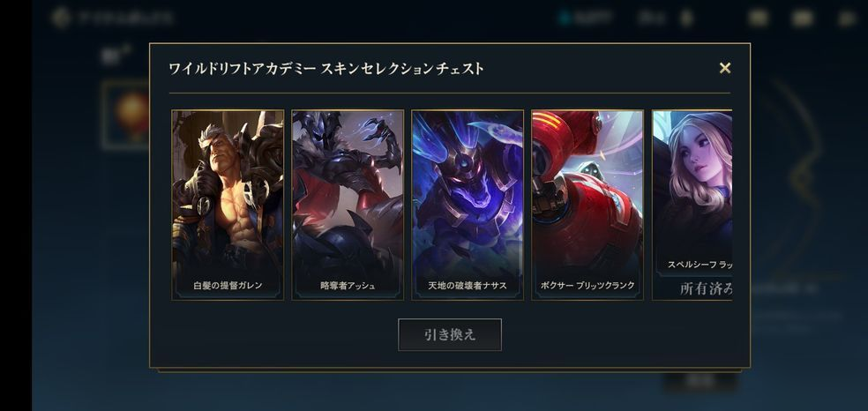The width and height of the screenshot is (868, 411).
Task: Tap the last blurred header icon at far right
Action: [x=847, y=19]
